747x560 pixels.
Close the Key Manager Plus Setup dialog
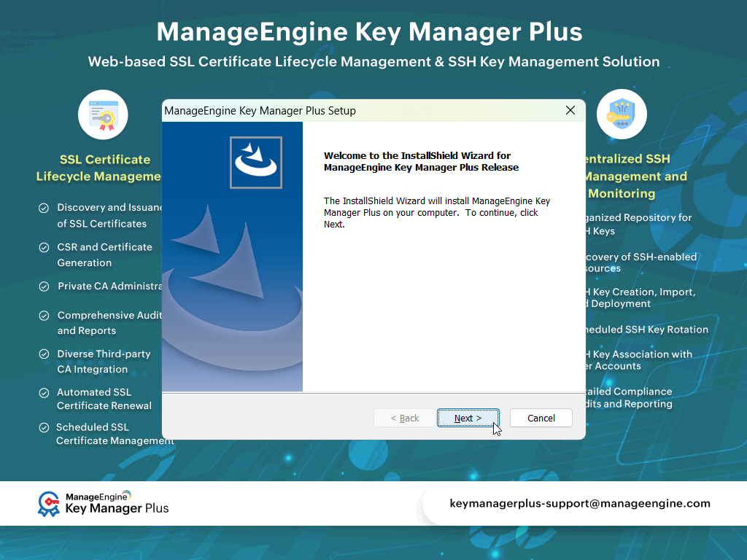570,111
